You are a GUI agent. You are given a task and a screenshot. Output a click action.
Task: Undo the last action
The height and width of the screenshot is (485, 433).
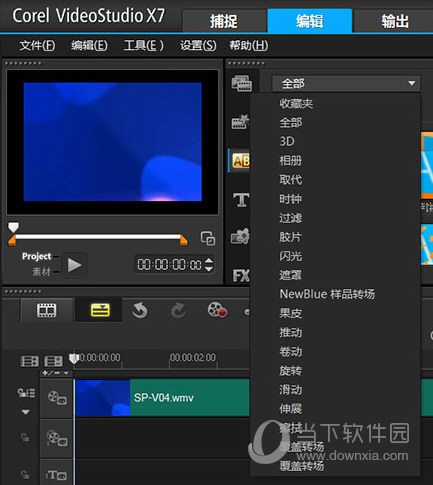140,310
